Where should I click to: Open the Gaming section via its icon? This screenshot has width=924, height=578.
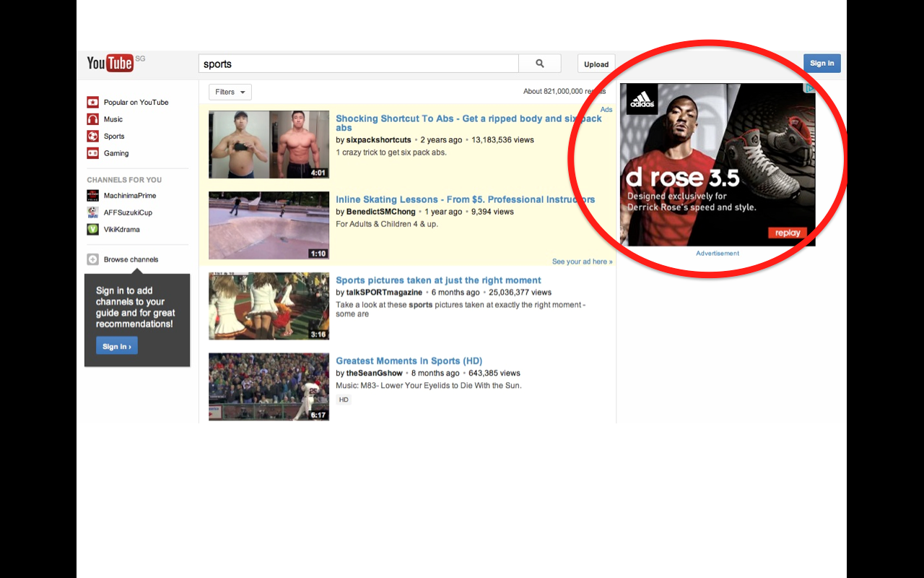(x=92, y=153)
